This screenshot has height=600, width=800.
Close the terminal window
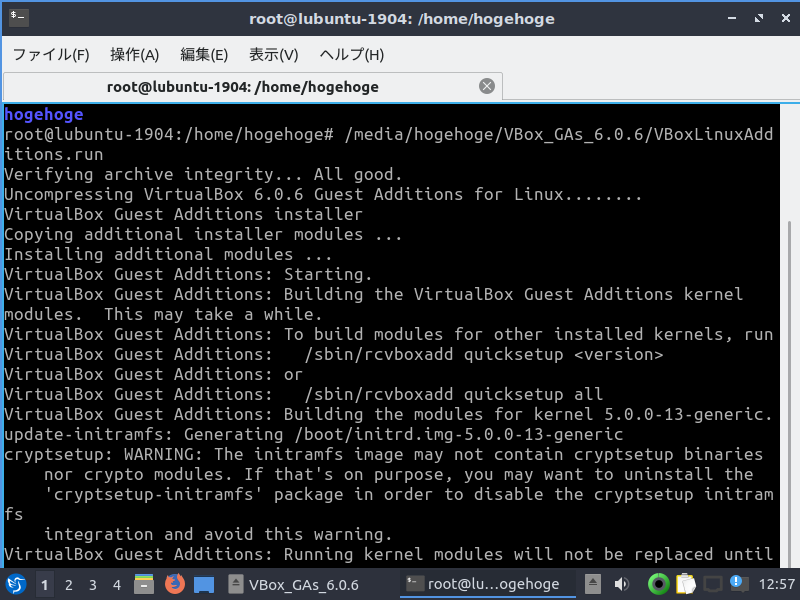(786, 18)
